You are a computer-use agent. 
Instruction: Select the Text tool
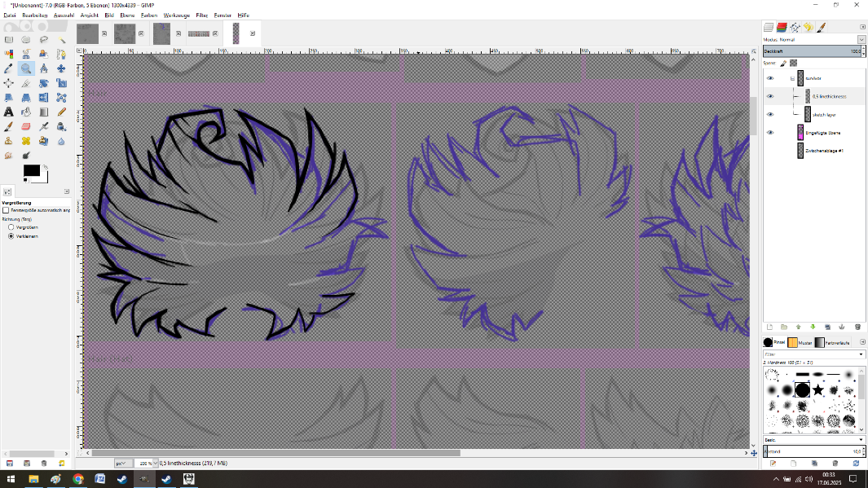tap(8, 112)
